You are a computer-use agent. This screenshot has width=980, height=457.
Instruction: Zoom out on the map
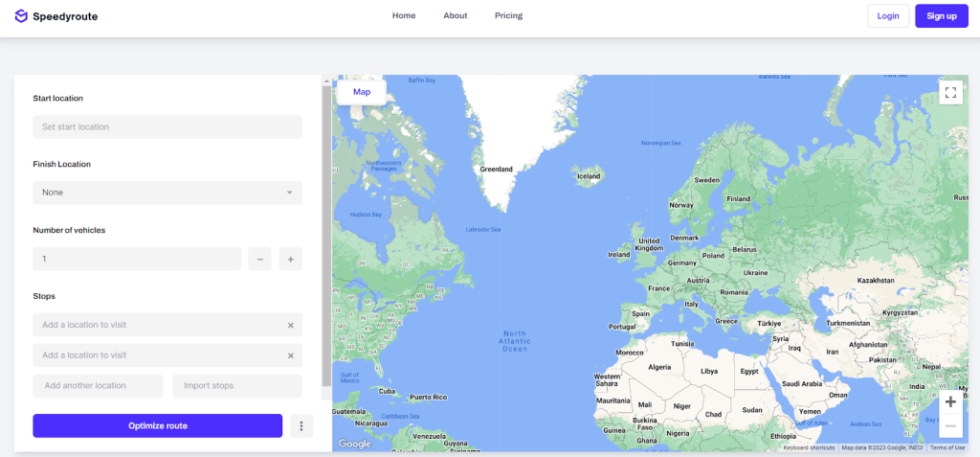(x=950, y=426)
